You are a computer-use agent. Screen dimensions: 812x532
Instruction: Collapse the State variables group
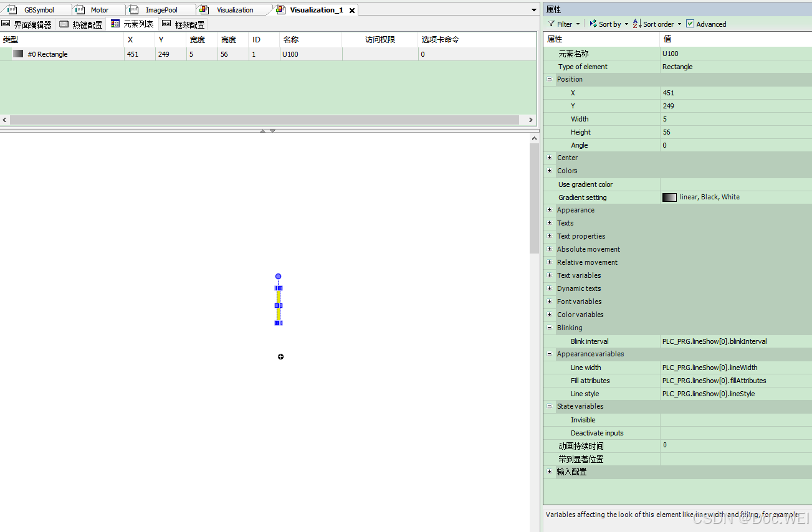pyautogui.click(x=550, y=406)
